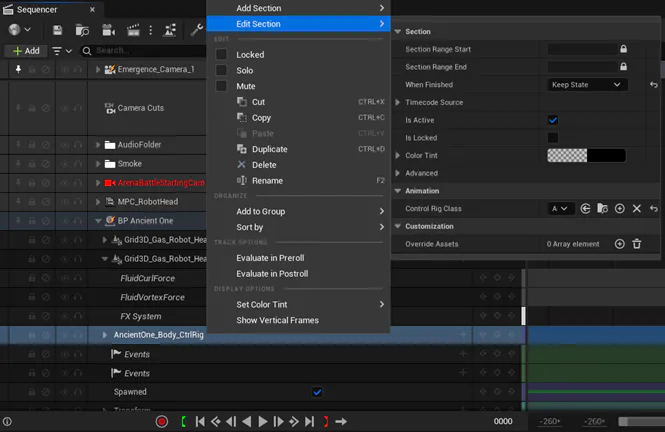The width and height of the screenshot is (665, 432).
Task: Open the Add Section submenu
Action: click(298, 8)
